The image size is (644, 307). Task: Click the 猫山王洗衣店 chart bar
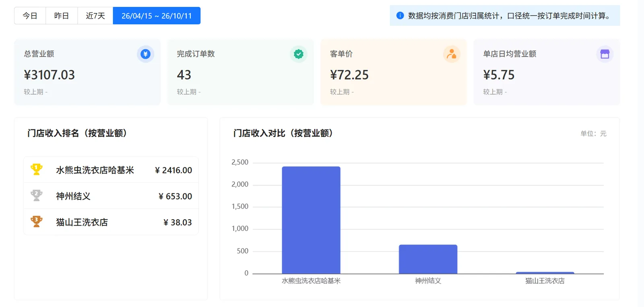pyautogui.click(x=545, y=273)
